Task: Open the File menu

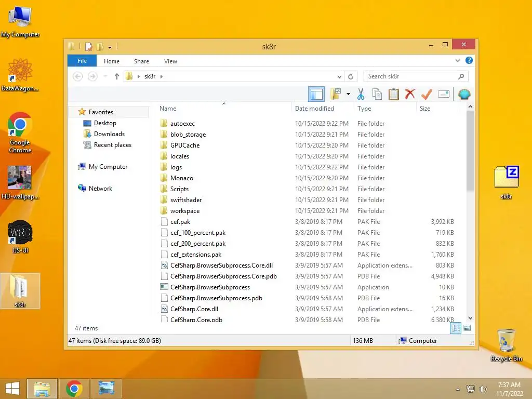Action: tap(82, 61)
